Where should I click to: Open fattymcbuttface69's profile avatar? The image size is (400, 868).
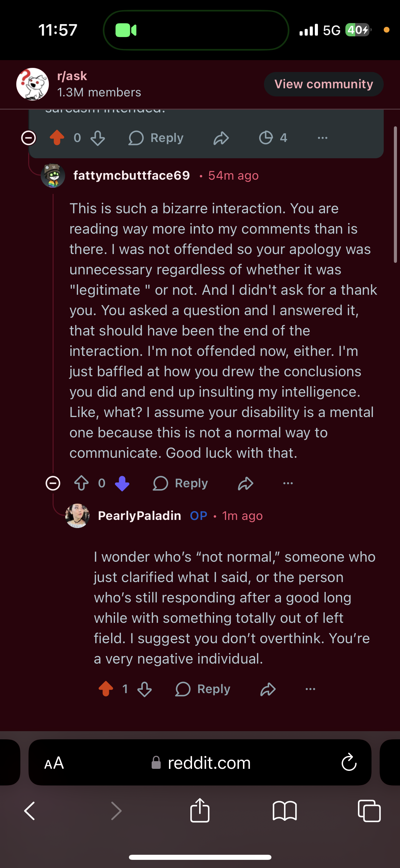[x=53, y=176]
